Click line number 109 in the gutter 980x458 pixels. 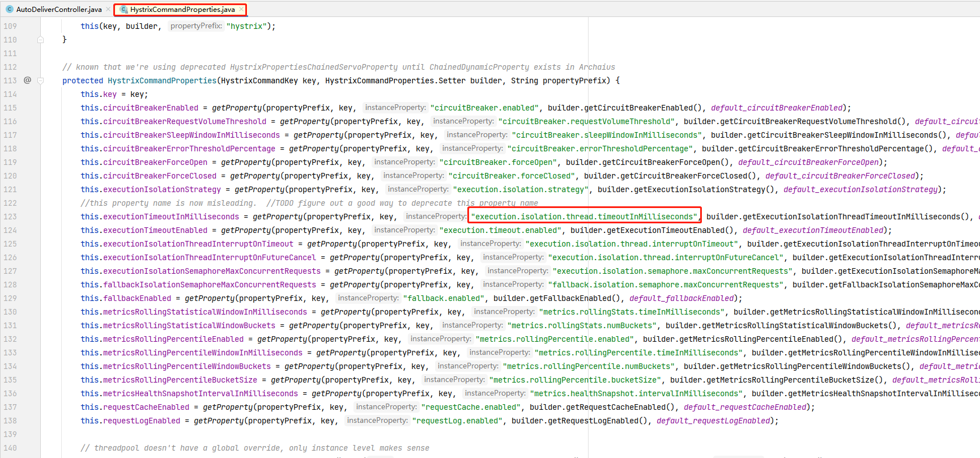pos(10,26)
